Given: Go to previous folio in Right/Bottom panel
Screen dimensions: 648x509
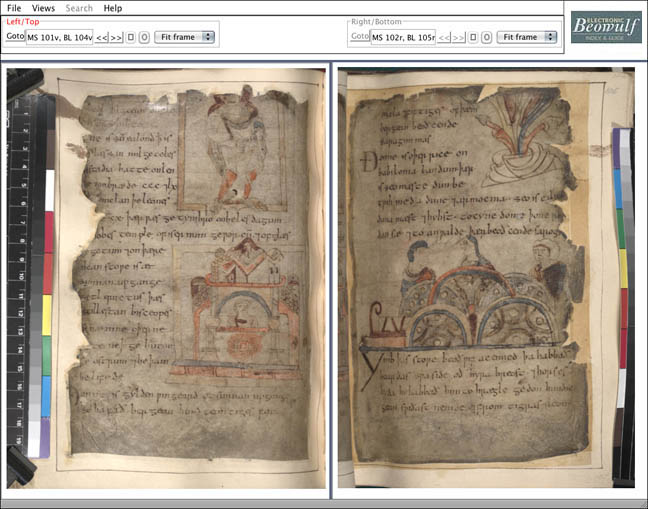Looking at the screenshot, I should click(444, 37).
